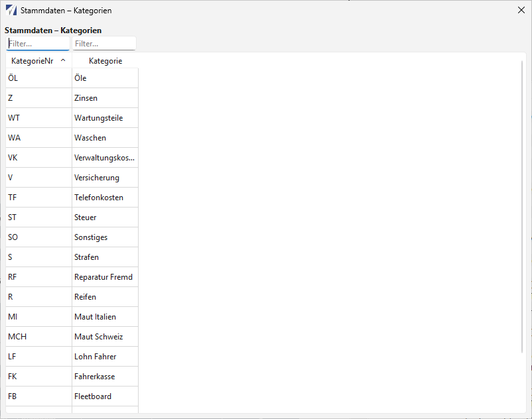Select the Versicherung category cell
Viewport: 532px width, 419px height.
[x=105, y=178]
